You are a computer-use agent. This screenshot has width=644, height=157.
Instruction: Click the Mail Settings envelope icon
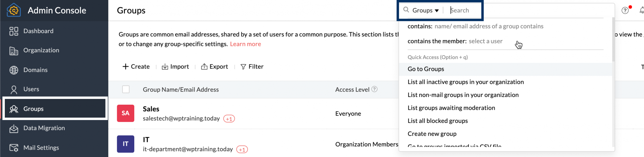pyautogui.click(x=14, y=148)
